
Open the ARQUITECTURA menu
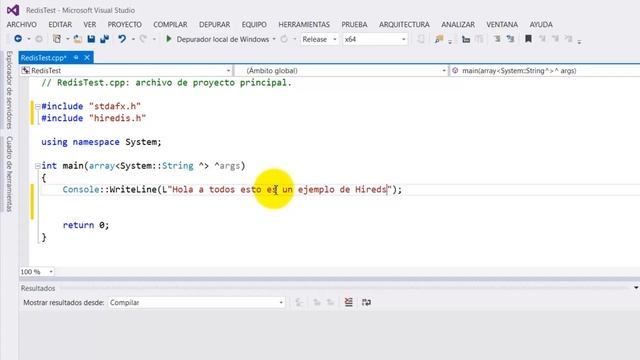[404, 24]
